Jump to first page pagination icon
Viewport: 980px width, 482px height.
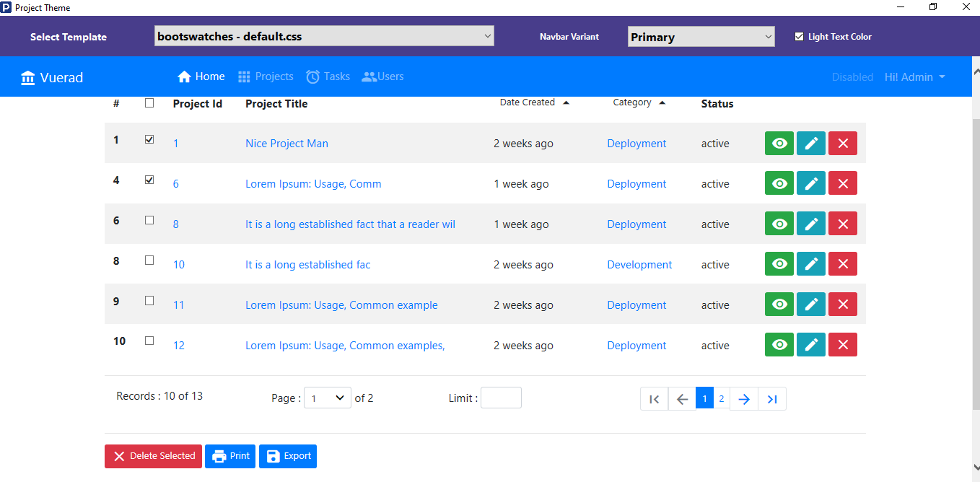click(x=655, y=399)
